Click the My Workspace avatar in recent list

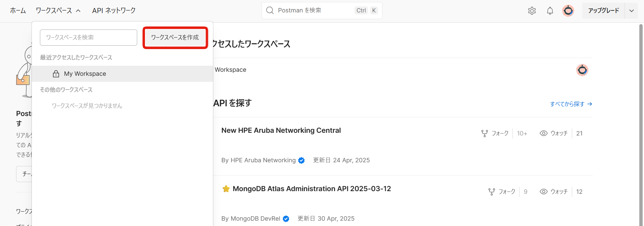pyautogui.click(x=582, y=70)
